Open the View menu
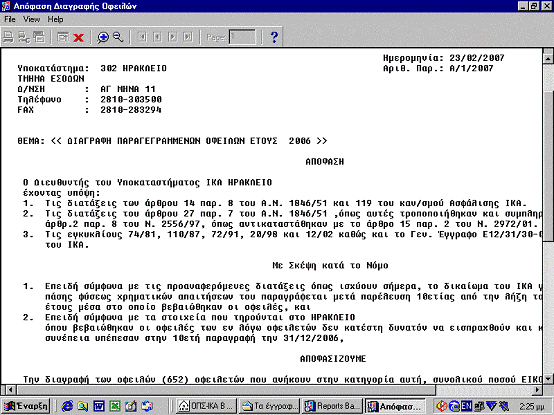 coord(31,19)
